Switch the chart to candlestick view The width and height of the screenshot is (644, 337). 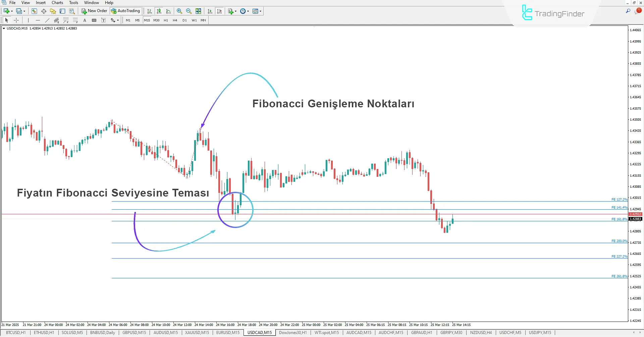click(x=159, y=11)
